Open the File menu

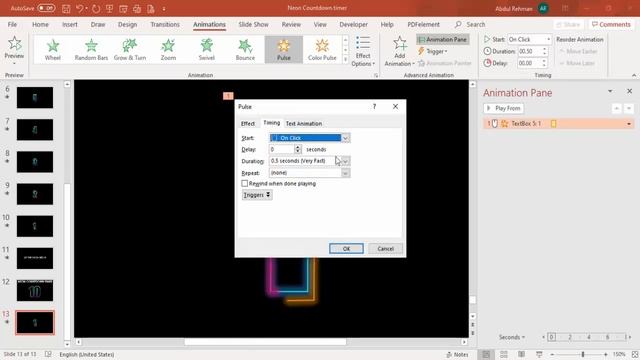tap(12, 24)
